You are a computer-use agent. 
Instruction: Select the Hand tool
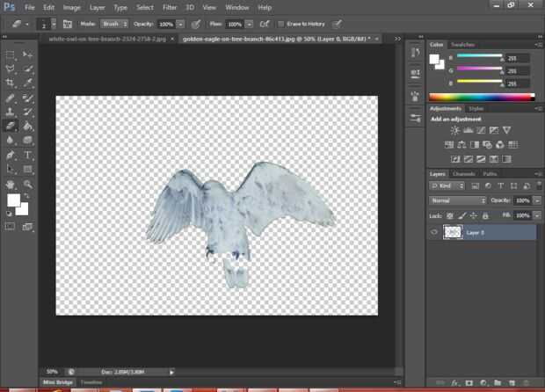pyautogui.click(x=11, y=184)
